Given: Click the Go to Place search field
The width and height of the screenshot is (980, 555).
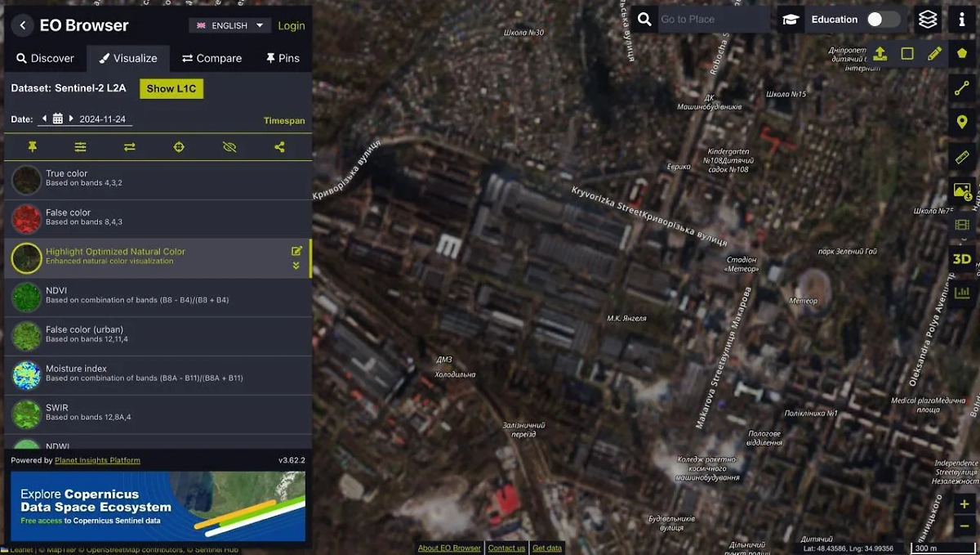Looking at the screenshot, I should tap(710, 20).
